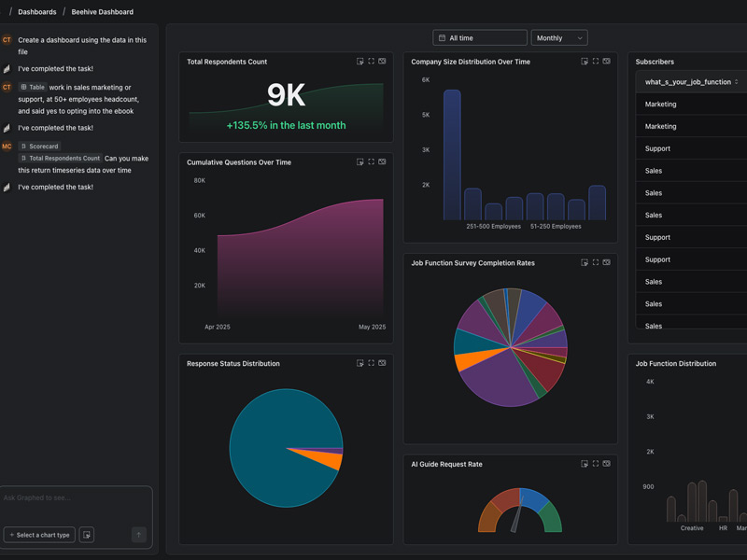The width and height of the screenshot is (747, 560).
Task: Click select-element icon on Total Respondents Count card
Action: click(x=360, y=62)
